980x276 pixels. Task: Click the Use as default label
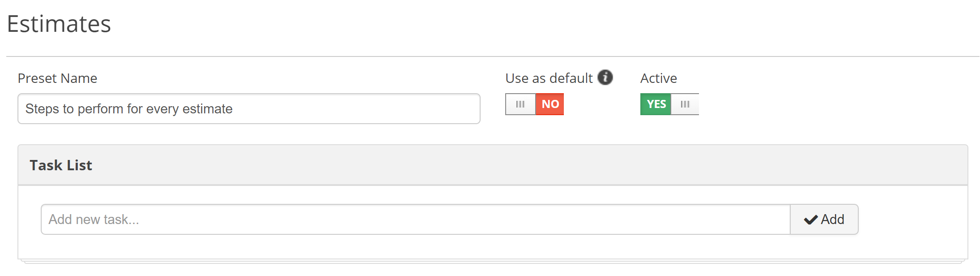point(549,78)
